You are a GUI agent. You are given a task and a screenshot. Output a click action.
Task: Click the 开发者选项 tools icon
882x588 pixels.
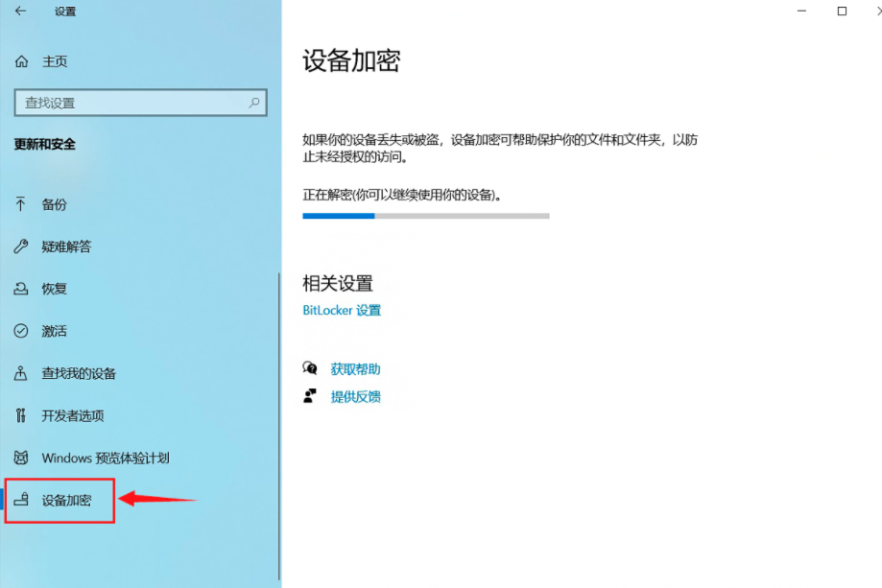click(21, 415)
